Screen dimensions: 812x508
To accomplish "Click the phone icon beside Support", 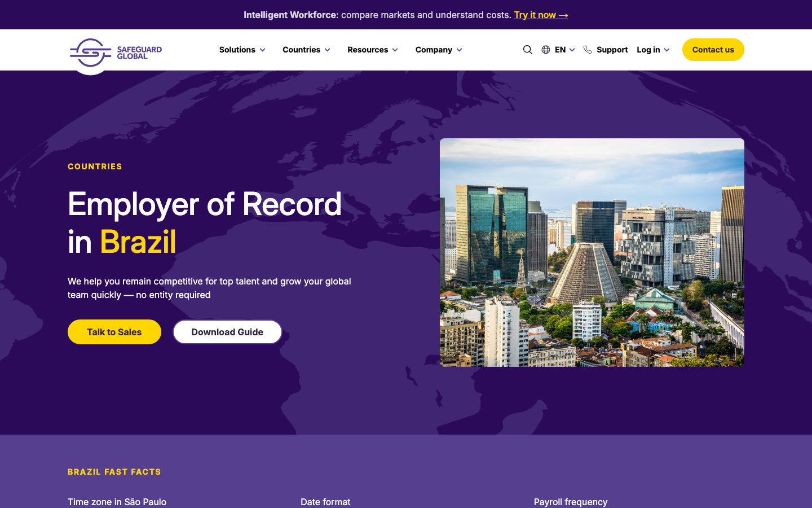I will (x=588, y=50).
